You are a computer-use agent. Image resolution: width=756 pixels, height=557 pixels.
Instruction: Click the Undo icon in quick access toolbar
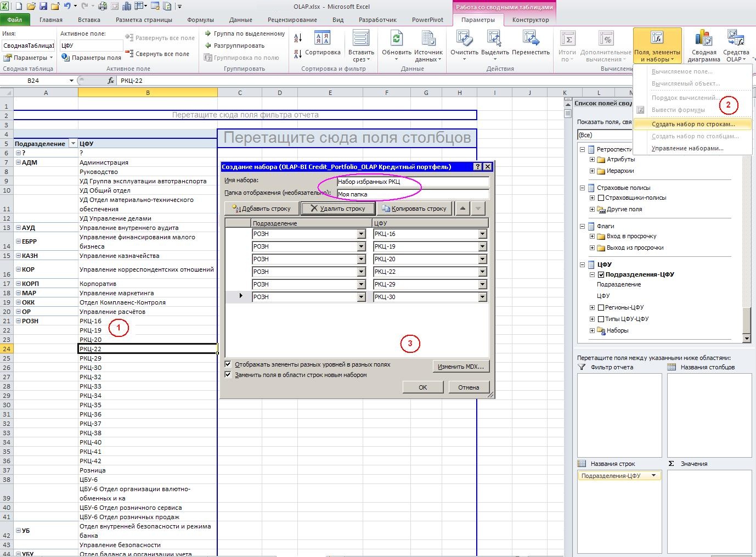(67, 7)
